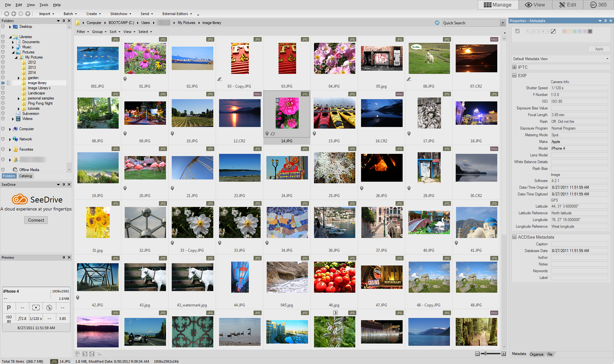
Task: Pin the SeeDrive panel with the pushpin icon
Action: 64,185
